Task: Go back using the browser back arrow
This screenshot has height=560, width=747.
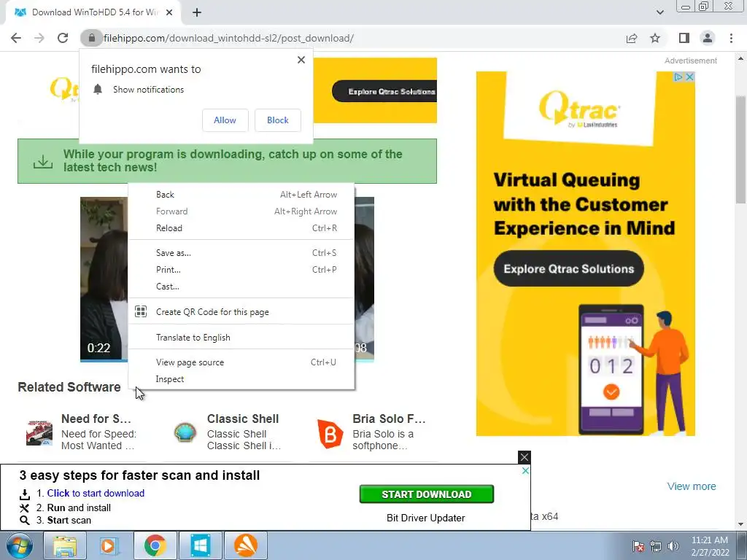Action: click(16, 38)
